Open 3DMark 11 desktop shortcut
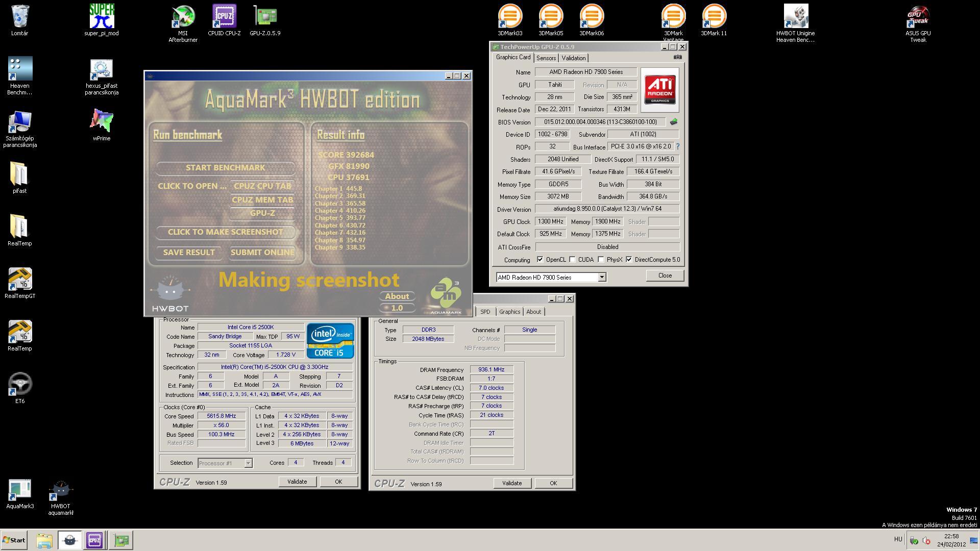The height and width of the screenshot is (551, 980). [x=714, y=20]
